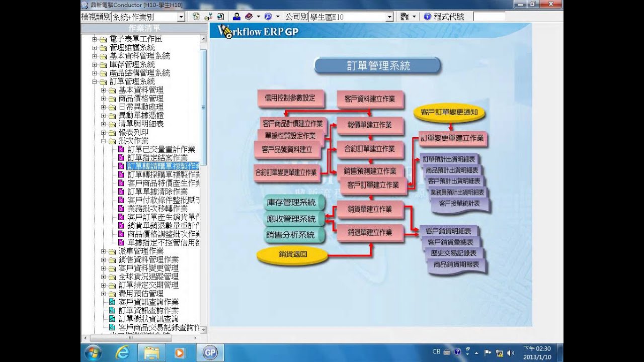Click batch icon of 訂單已交量重計作業
Image resolution: width=644 pixels, height=362 pixels.
pyautogui.click(x=121, y=149)
